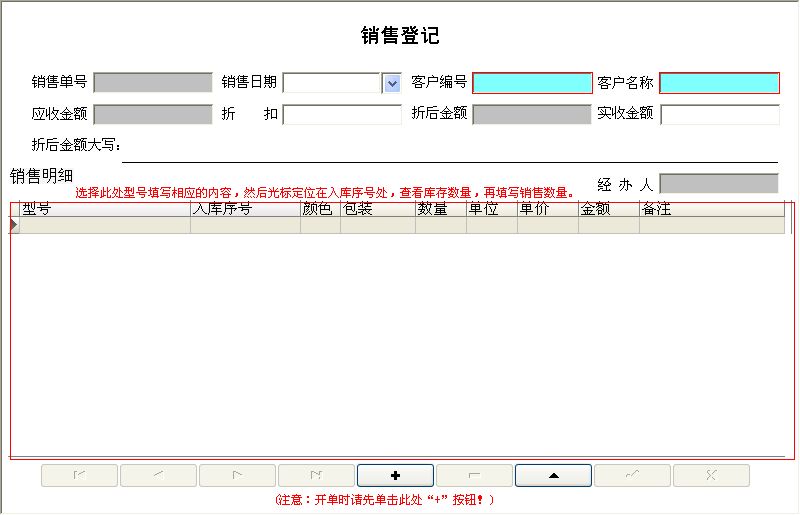Focus the 客户名称 cyan field
800x515 pixels.
tap(719, 83)
